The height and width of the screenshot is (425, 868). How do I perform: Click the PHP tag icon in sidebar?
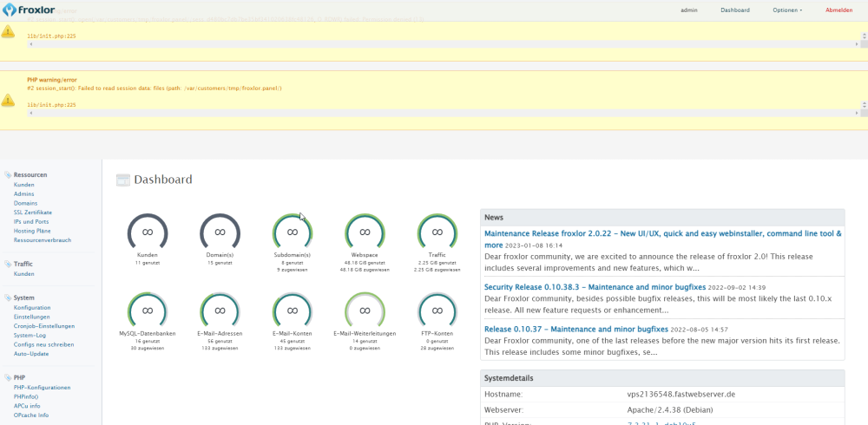click(x=8, y=378)
